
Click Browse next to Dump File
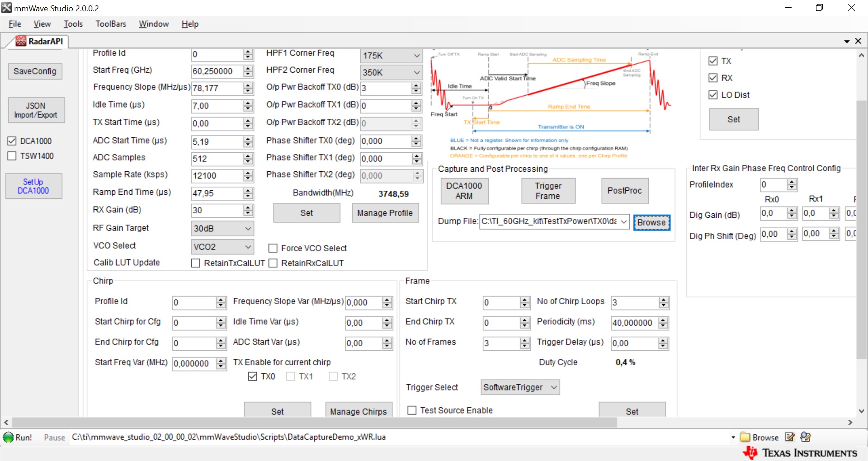click(651, 222)
